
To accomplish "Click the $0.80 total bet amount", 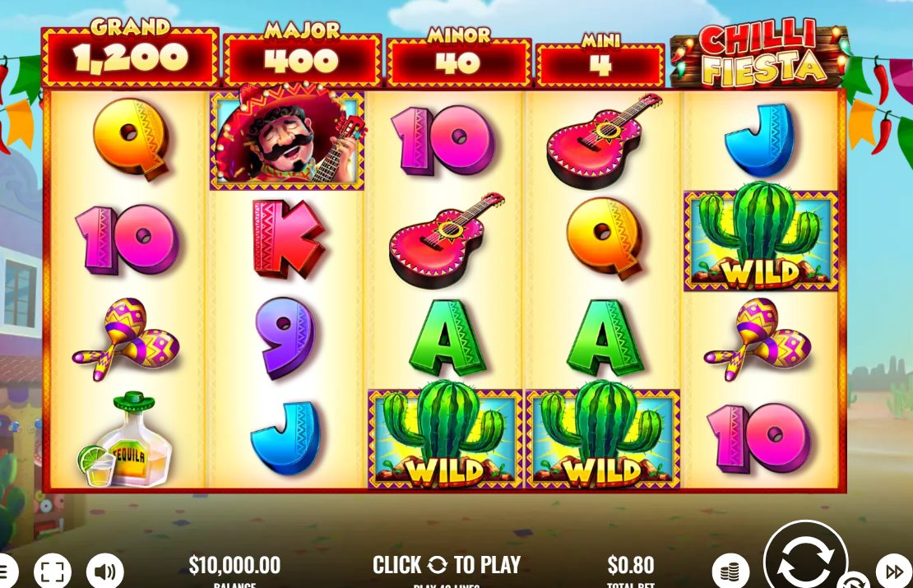I will tap(631, 565).
